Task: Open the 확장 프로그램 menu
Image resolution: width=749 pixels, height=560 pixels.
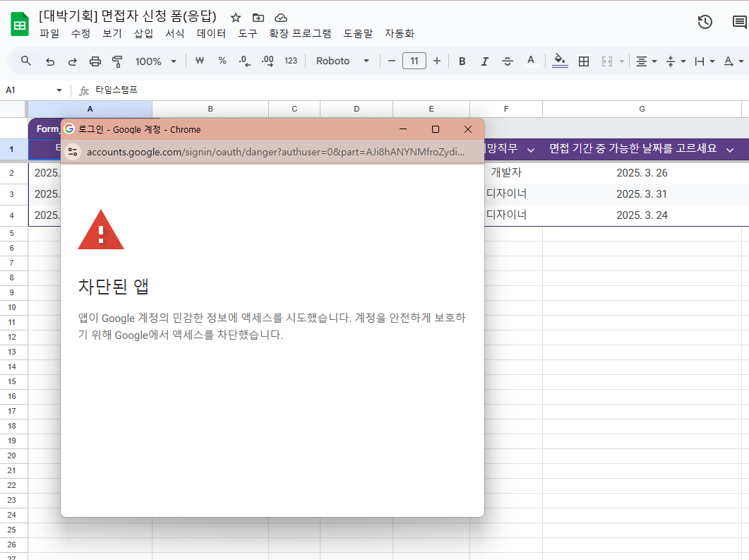Action: click(x=300, y=33)
